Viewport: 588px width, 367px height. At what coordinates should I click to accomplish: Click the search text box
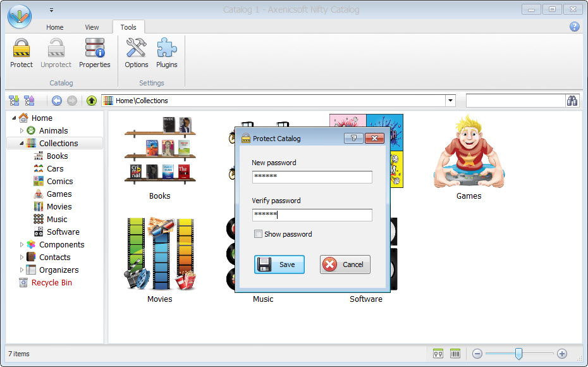pyautogui.click(x=516, y=101)
